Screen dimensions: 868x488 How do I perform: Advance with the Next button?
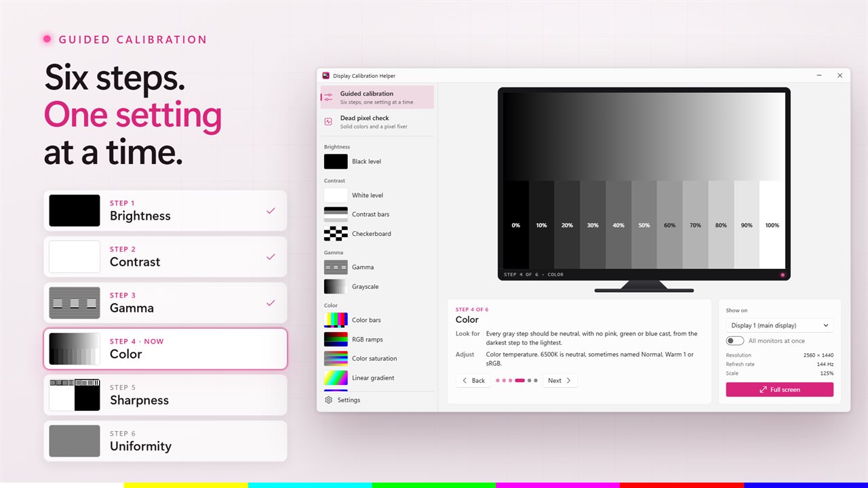tap(560, 380)
